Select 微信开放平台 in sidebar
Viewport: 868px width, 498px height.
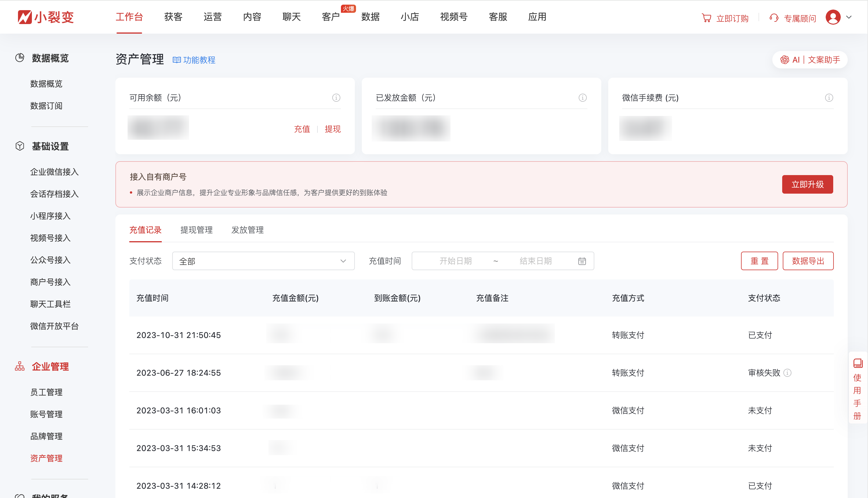pyautogui.click(x=55, y=326)
